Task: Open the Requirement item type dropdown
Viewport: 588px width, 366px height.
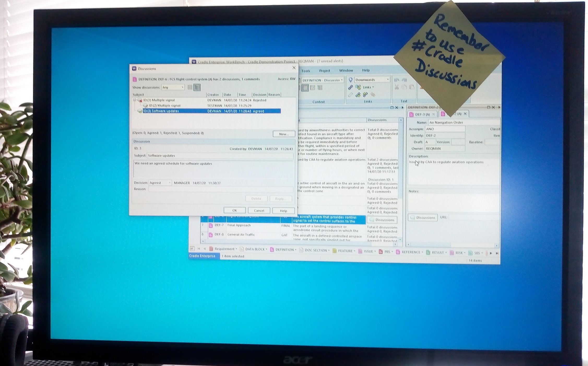Action: click(x=223, y=249)
